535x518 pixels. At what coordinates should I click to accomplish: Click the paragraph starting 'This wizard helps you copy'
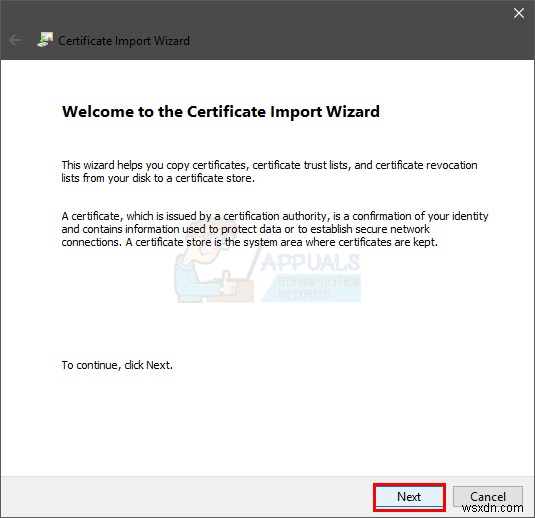pyautogui.click(x=269, y=171)
